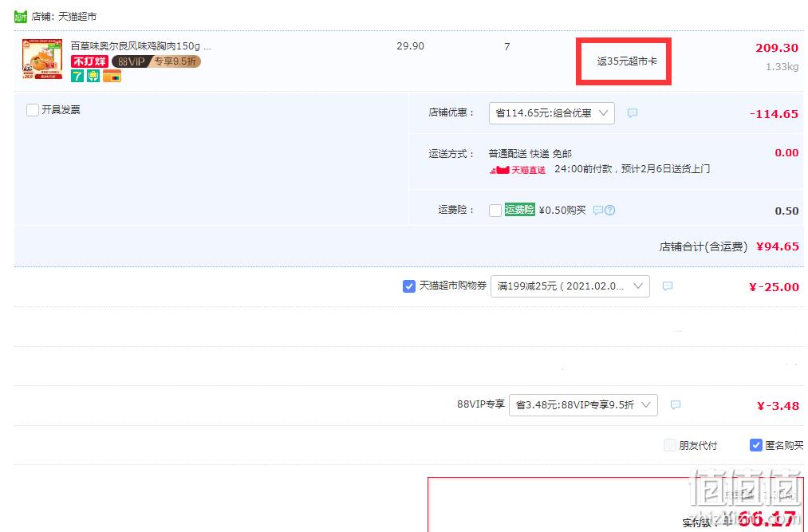
Task: Click the shipping fee amount 0.00
Action: coord(786,152)
